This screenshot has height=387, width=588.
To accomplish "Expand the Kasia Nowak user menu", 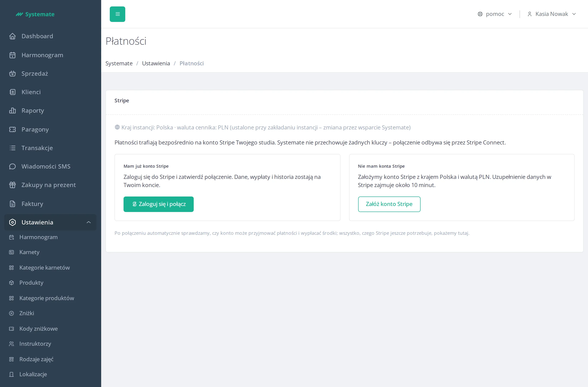I will click(552, 14).
